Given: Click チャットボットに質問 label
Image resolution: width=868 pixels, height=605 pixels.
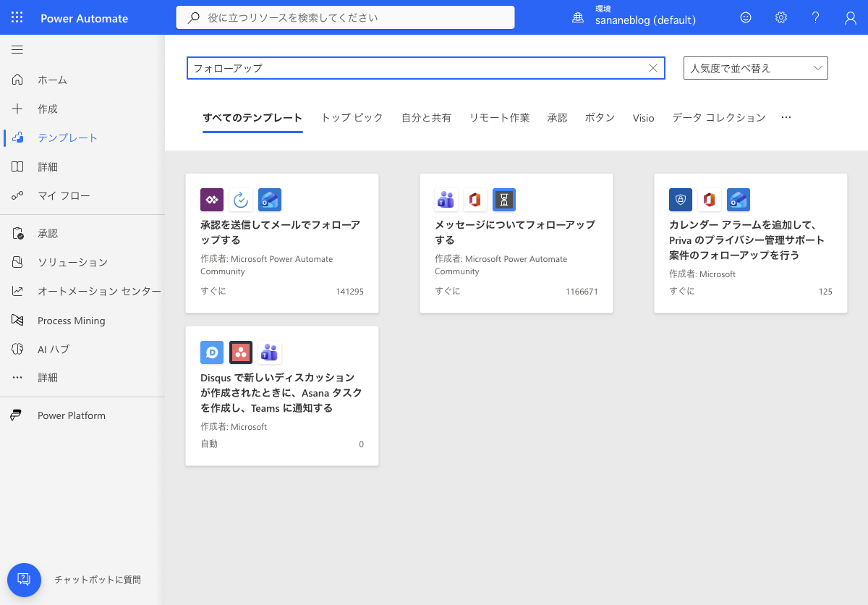Looking at the screenshot, I should 98,580.
